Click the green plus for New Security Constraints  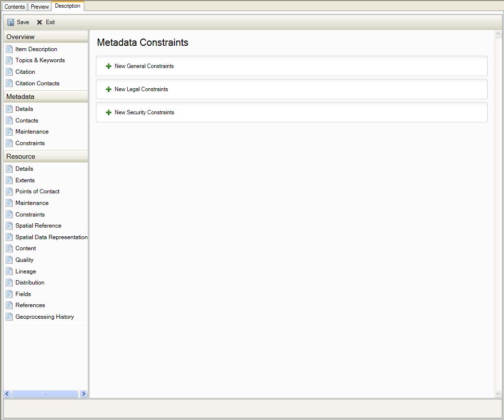108,112
